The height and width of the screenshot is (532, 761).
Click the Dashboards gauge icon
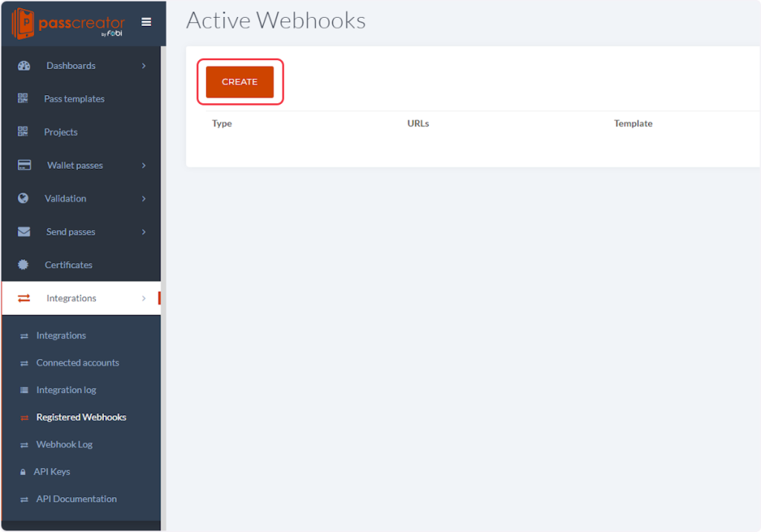(x=24, y=65)
